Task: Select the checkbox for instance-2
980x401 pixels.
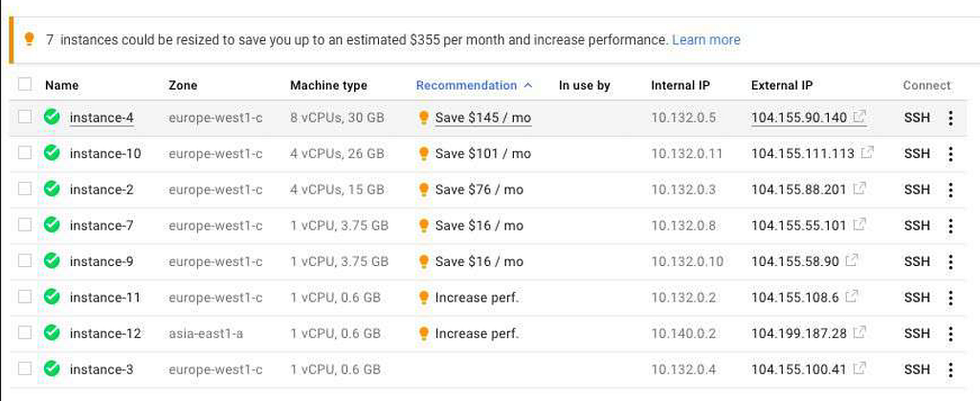Action: [x=25, y=189]
